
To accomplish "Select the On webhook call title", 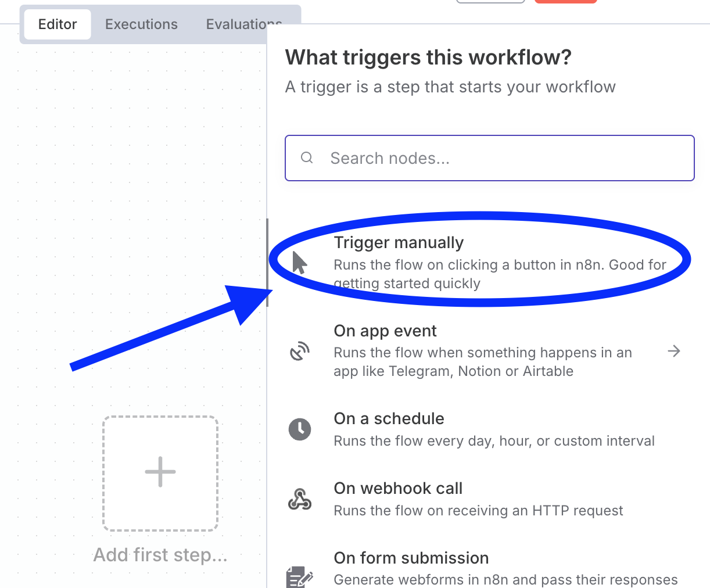I will pyautogui.click(x=398, y=489).
